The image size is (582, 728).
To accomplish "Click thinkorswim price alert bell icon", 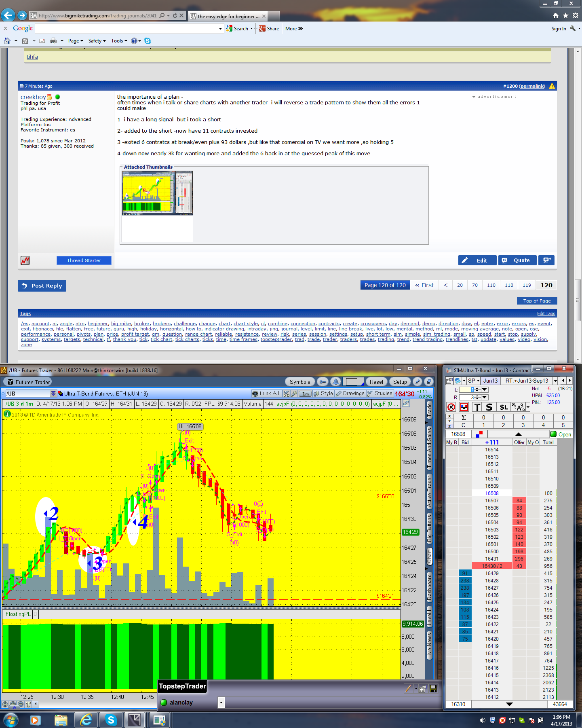I will (x=335, y=382).
